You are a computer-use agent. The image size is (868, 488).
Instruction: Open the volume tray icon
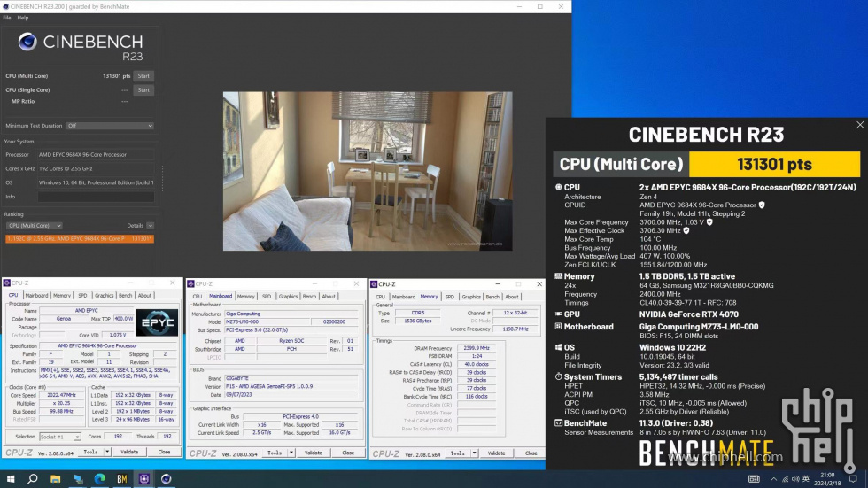pos(795,479)
